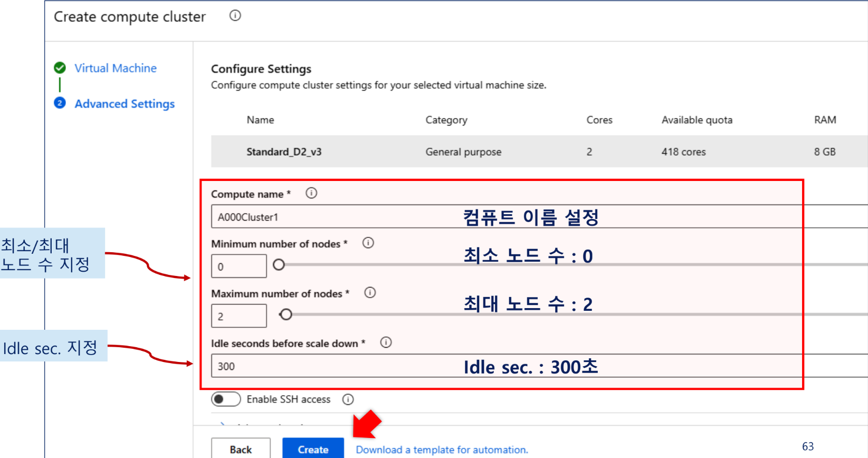The height and width of the screenshot is (458, 868).
Task: Click the minimum nodes slider handle
Action: (279, 265)
